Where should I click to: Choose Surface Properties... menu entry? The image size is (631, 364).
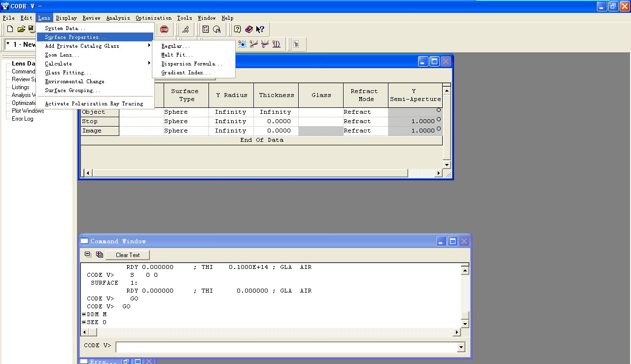coord(95,37)
